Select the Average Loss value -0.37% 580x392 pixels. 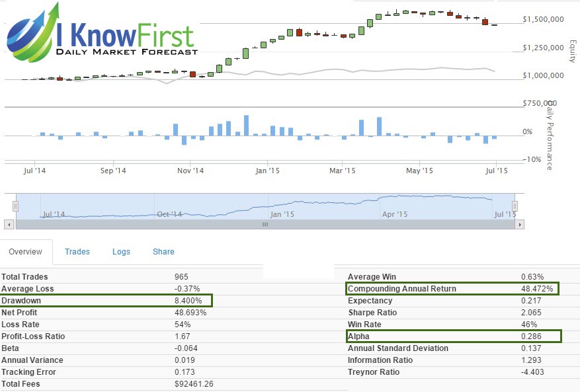tap(187, 289)
